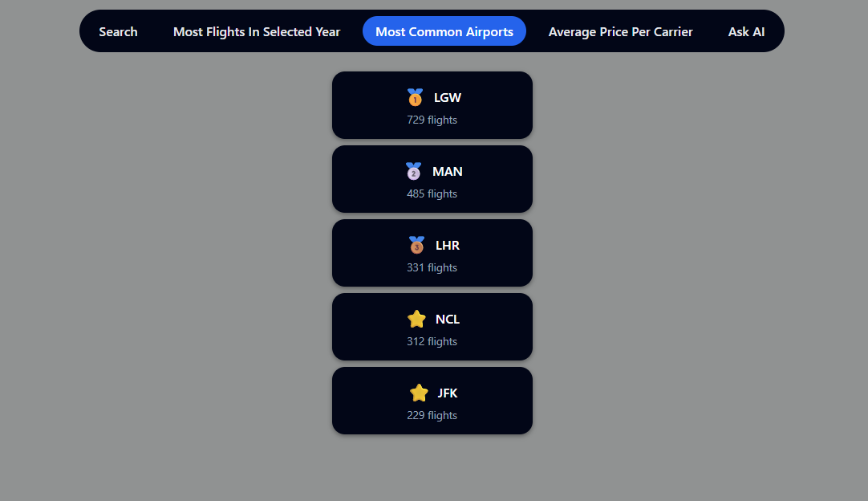Click the LHR airport code label
The width and height of the screenshot is (868, 501).
tap(448, 246)
